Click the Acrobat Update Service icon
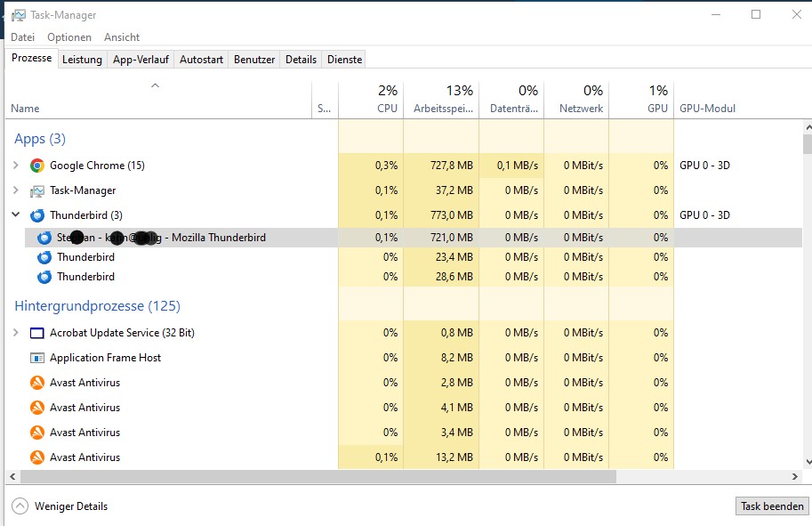 37,333
